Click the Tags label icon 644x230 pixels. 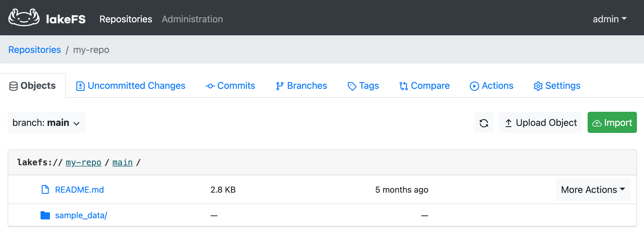click(x=352, y=86)
